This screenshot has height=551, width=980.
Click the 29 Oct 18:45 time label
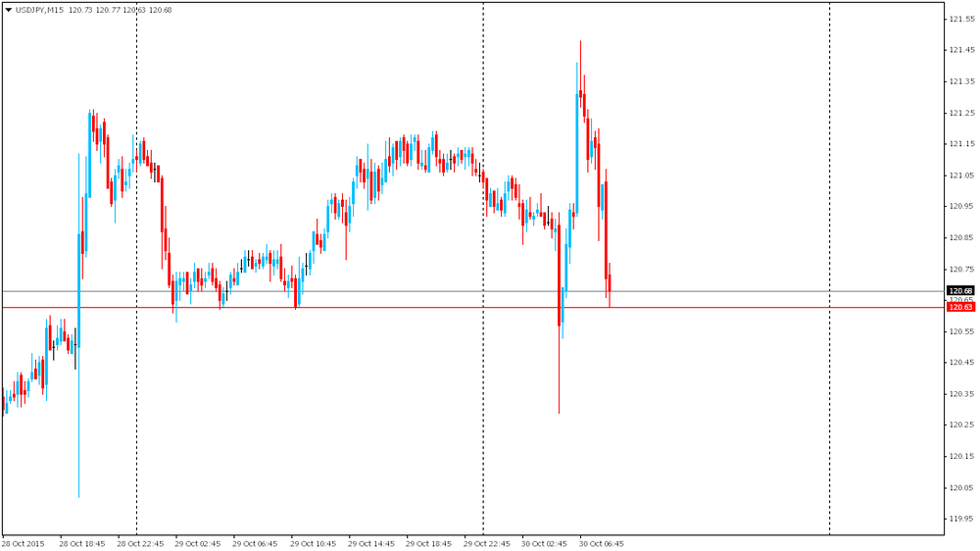[429, 543]
